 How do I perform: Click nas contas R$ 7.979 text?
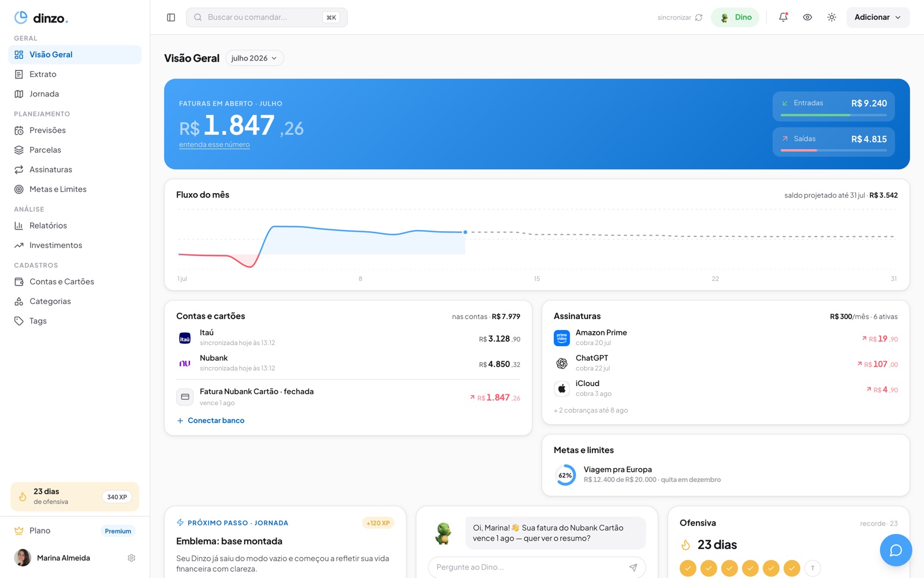point(486,317)
